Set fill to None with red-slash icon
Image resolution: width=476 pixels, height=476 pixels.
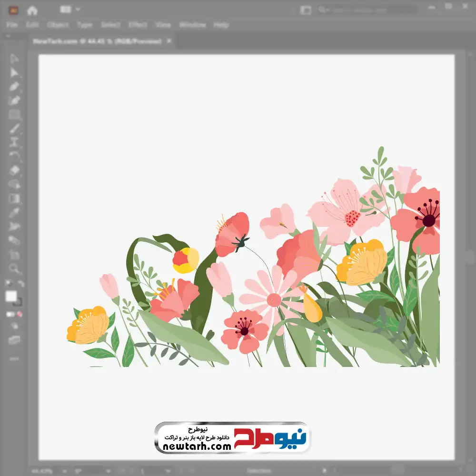tap(20, 314)
